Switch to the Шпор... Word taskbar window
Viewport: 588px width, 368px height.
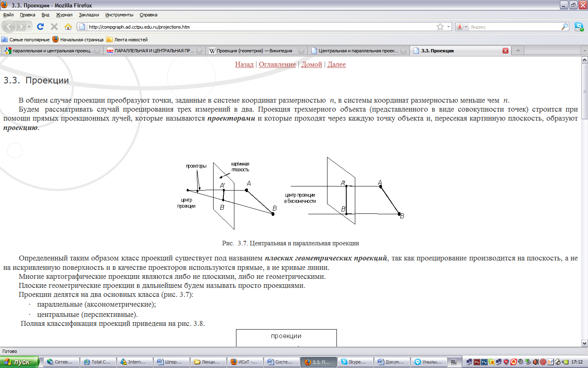171,362
